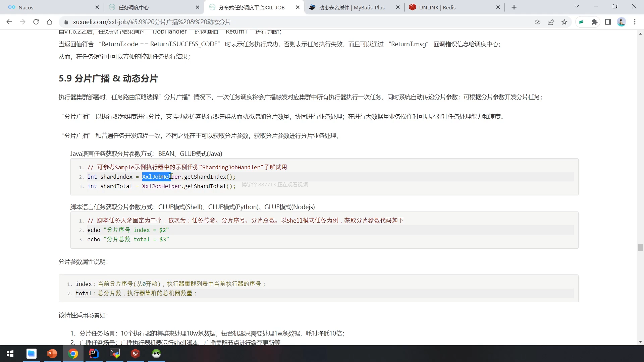644x362 pixels.
Task: Go to the browser home page
Action: coord(49,22)
